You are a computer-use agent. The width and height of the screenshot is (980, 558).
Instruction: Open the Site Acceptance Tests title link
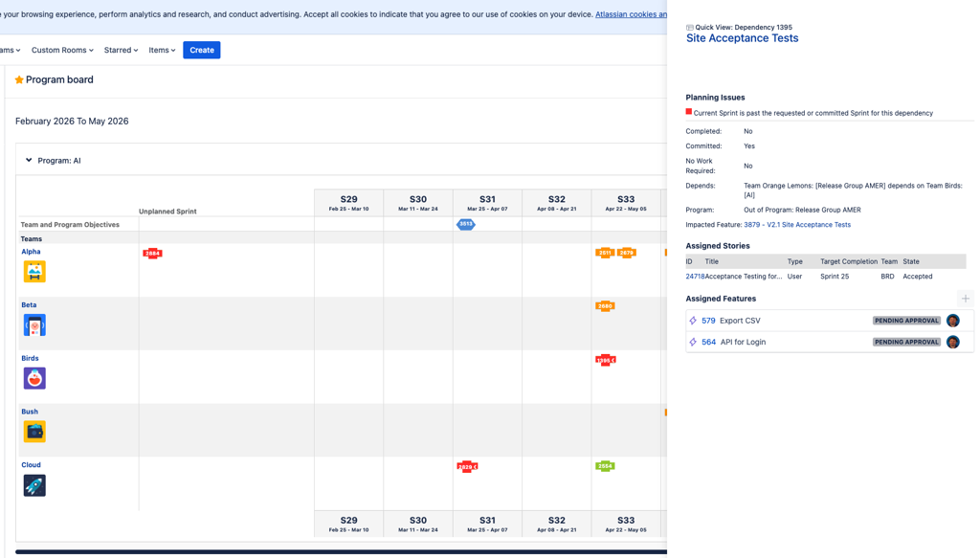tap(742, 38)
